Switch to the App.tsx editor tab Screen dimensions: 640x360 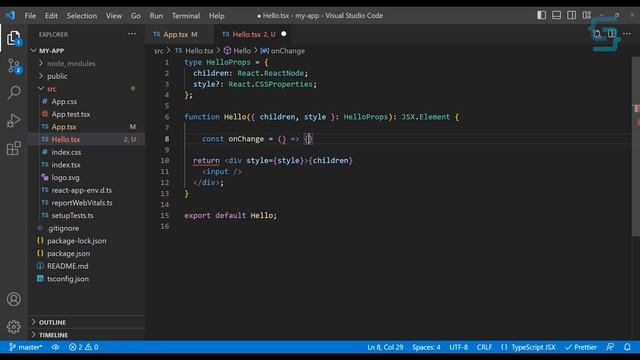[x=180, y=34]
